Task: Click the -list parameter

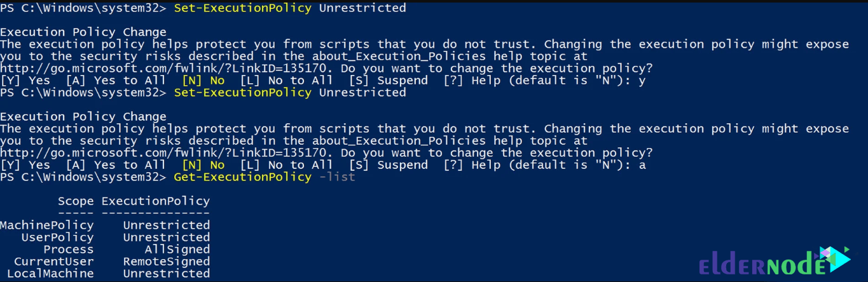Action: click(x=337, y=177)
